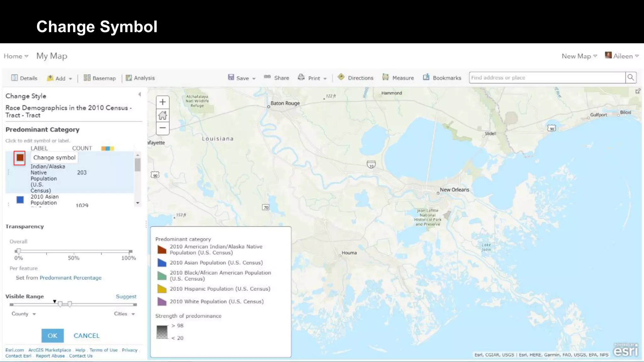Click the map zoom in plus button

pyautogui.click(x=163, y=102)
